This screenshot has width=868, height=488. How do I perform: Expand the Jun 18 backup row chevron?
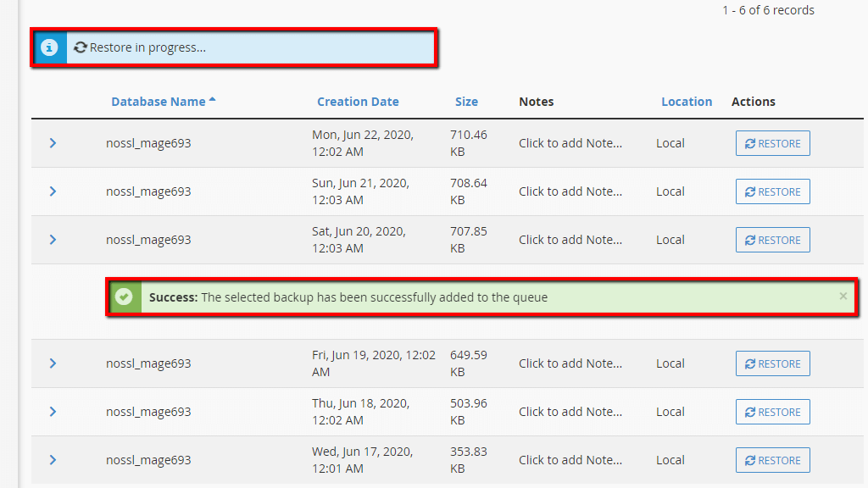(53, 412)
